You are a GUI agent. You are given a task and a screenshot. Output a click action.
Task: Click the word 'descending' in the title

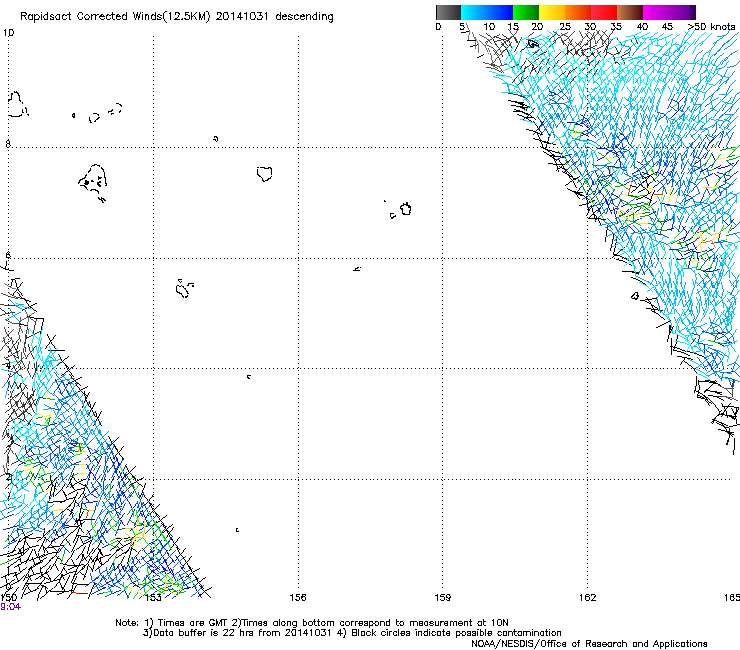coord(304,17)
